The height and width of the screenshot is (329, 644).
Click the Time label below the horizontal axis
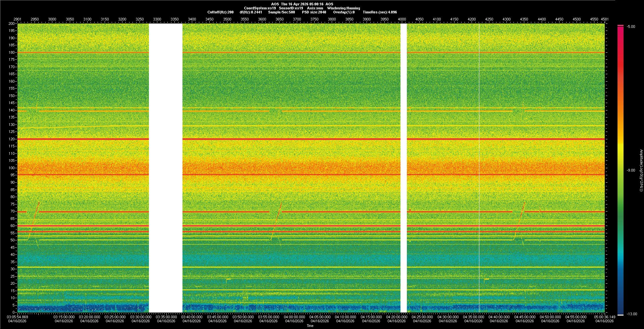pyautogui.click(x=310, y=326)
